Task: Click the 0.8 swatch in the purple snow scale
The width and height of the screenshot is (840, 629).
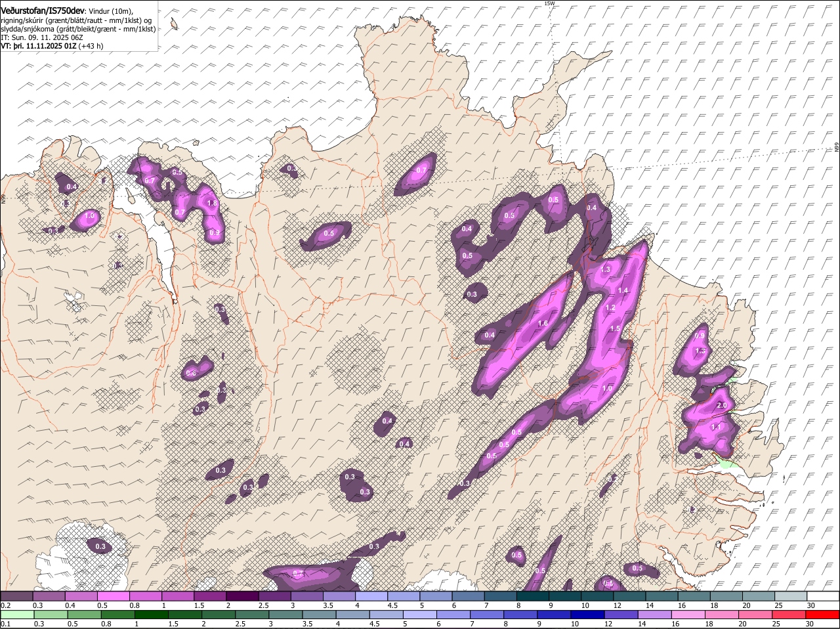Action: pyautogui.click(x=145, y=596)
